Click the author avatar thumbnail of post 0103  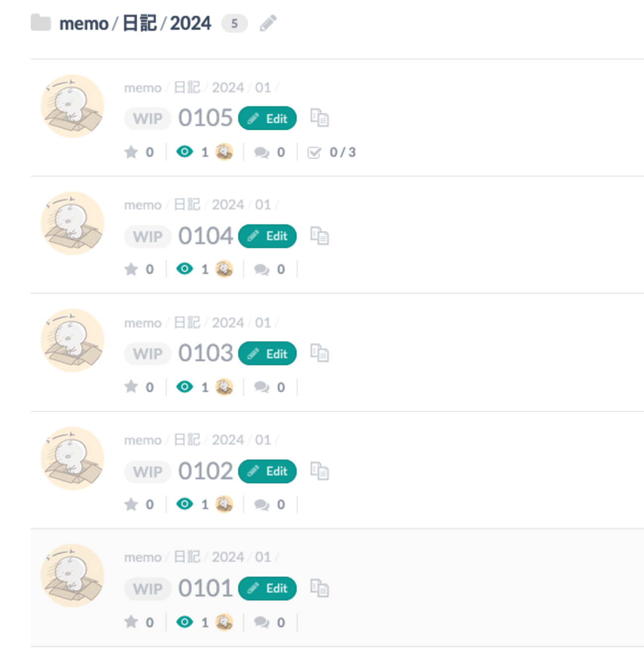click(72, 340)
